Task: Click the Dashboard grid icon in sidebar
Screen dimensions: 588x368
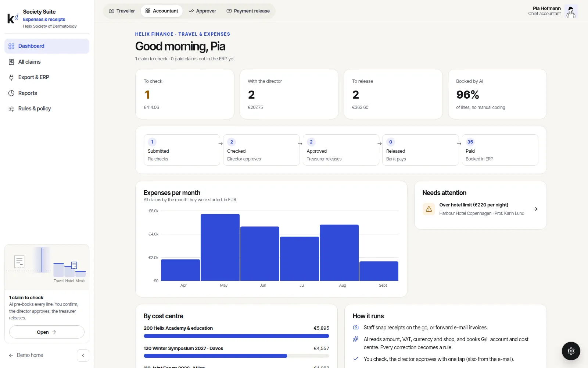Action: (x=11, y=46)
